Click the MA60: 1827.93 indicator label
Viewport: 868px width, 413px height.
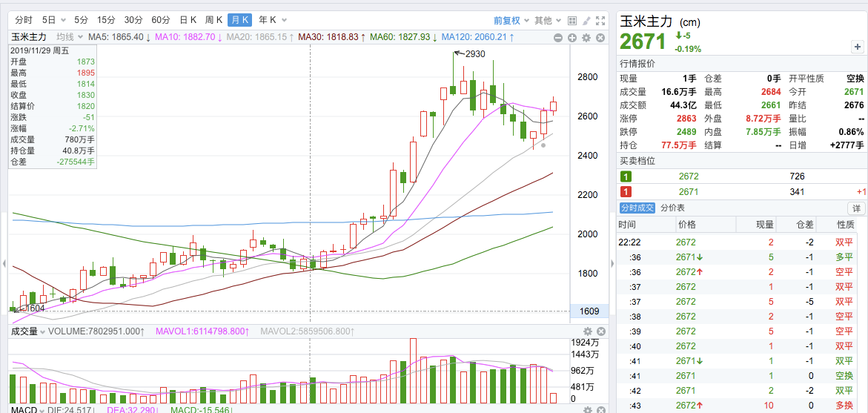403,37
